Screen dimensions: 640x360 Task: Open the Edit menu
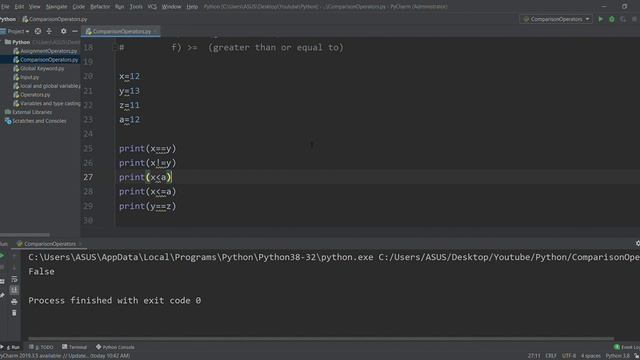[x=19, y=7]
